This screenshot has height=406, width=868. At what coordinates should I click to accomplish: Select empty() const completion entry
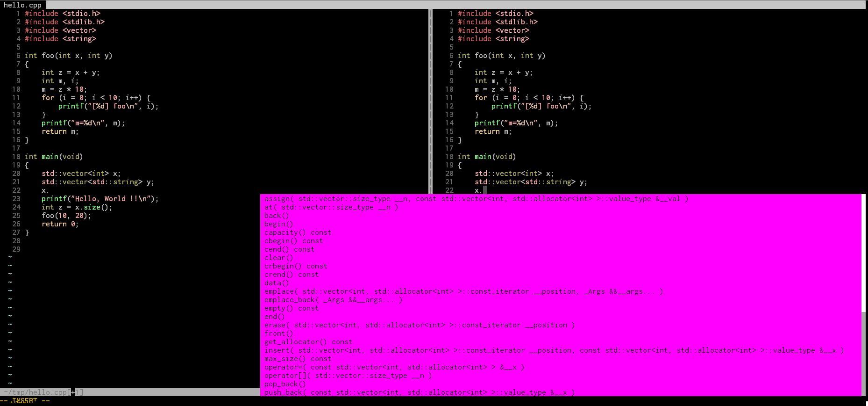pos(561,308)
